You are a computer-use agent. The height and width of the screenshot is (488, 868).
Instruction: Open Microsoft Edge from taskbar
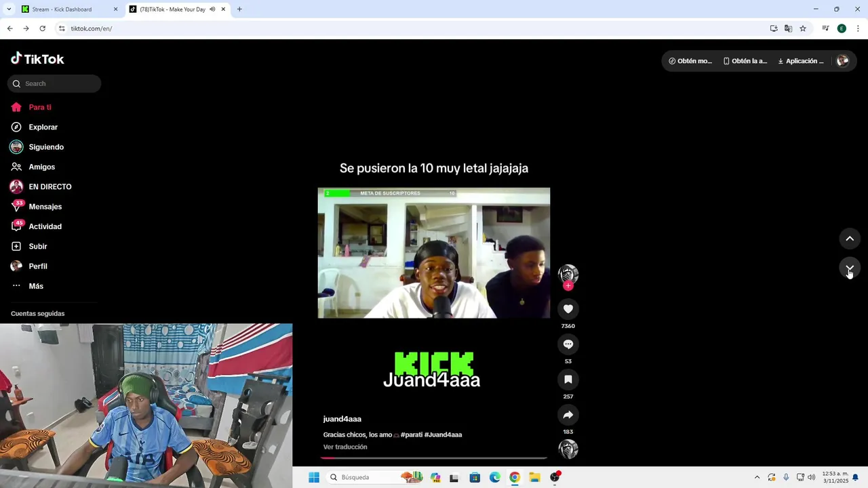[495, 478]
